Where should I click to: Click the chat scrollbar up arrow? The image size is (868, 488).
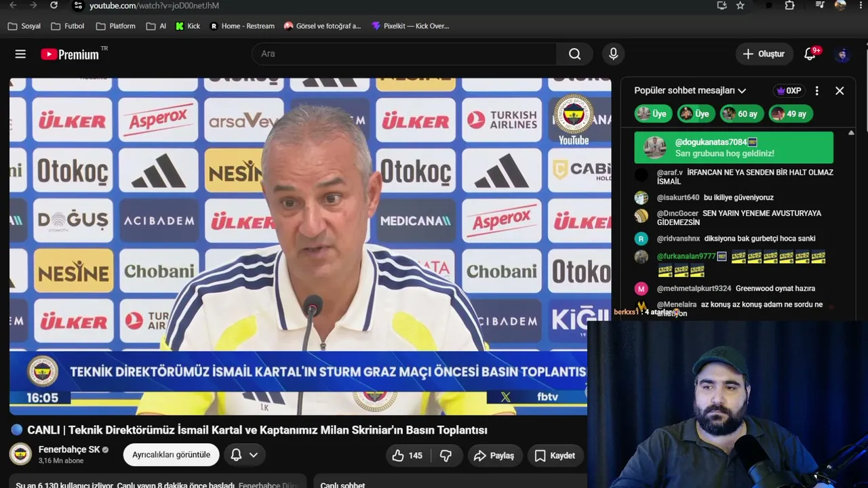point(851,133)
